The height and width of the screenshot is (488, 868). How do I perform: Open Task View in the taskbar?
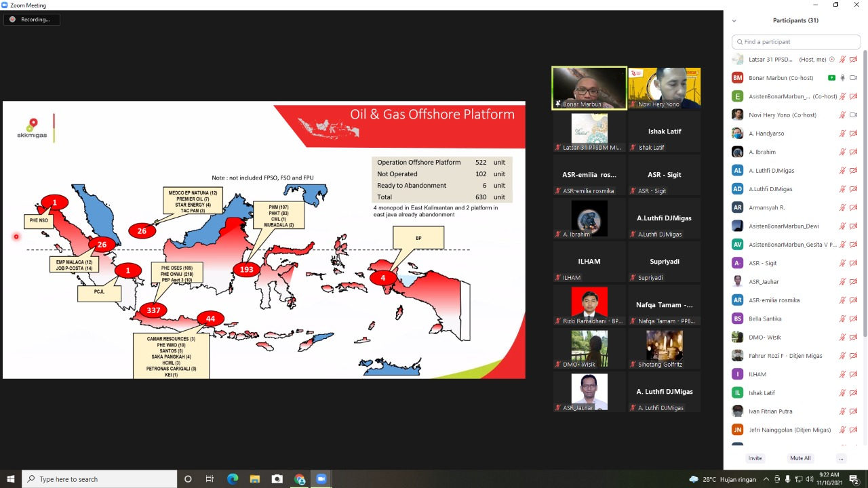[210, 479]
